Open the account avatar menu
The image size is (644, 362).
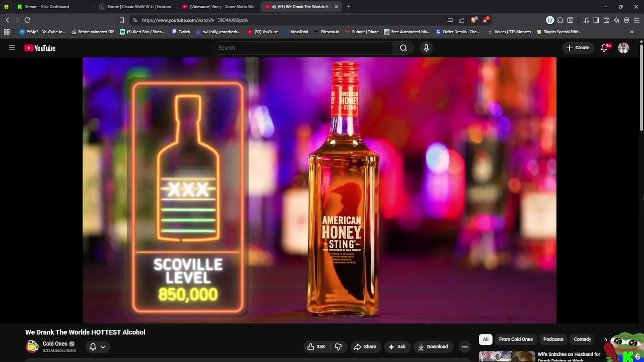[623, 48]
